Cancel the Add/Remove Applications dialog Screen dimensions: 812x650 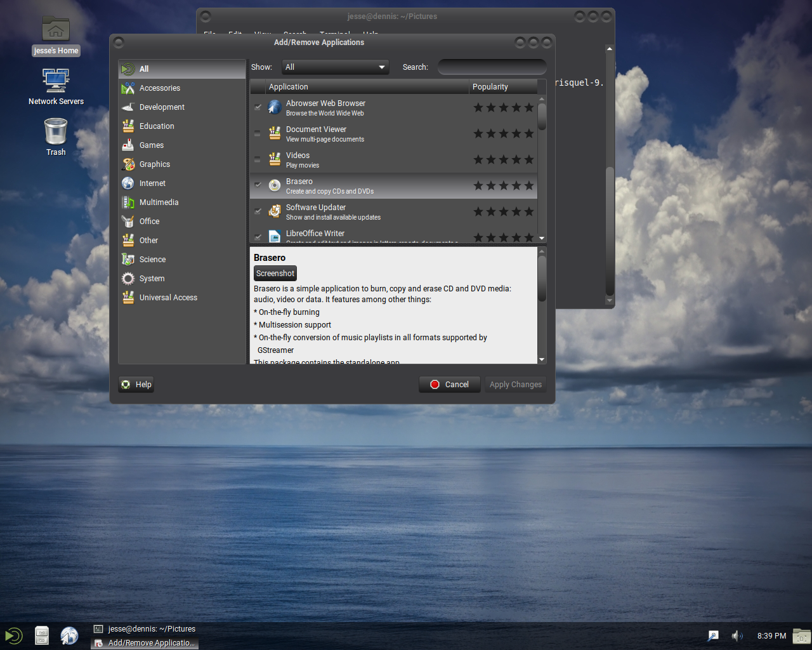click(x=450, y=385)
